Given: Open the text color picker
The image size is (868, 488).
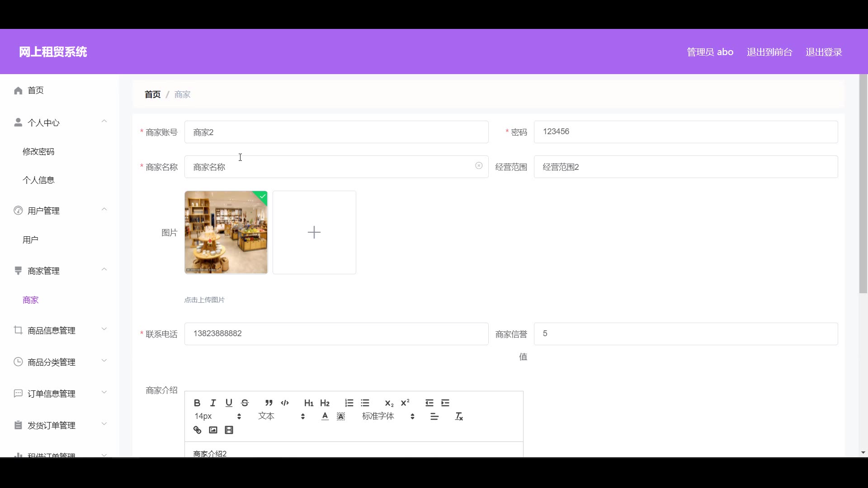Looking at the screenshot, I should [325, 416].
